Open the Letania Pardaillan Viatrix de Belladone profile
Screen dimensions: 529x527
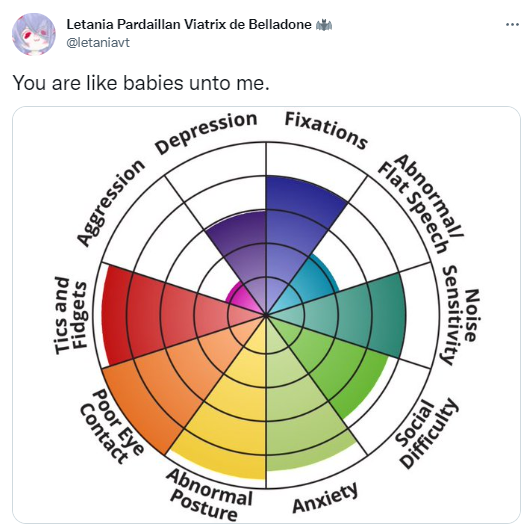189,24
